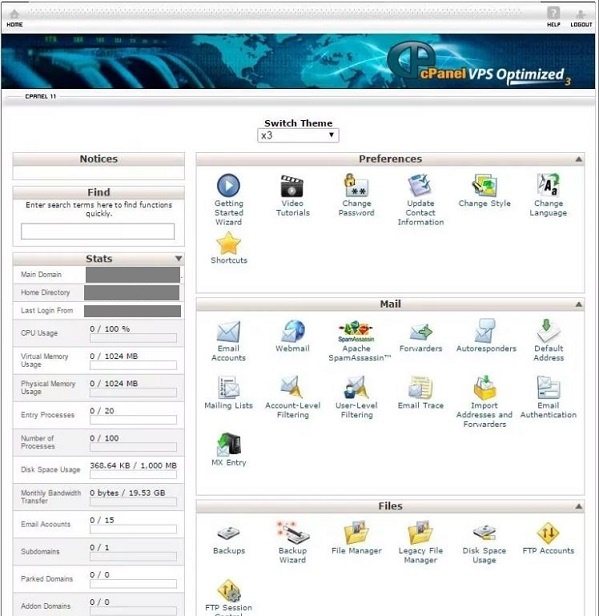Open Mailing Lists
This screenshot has height=616, width=599.
click(x=228, y=388)
